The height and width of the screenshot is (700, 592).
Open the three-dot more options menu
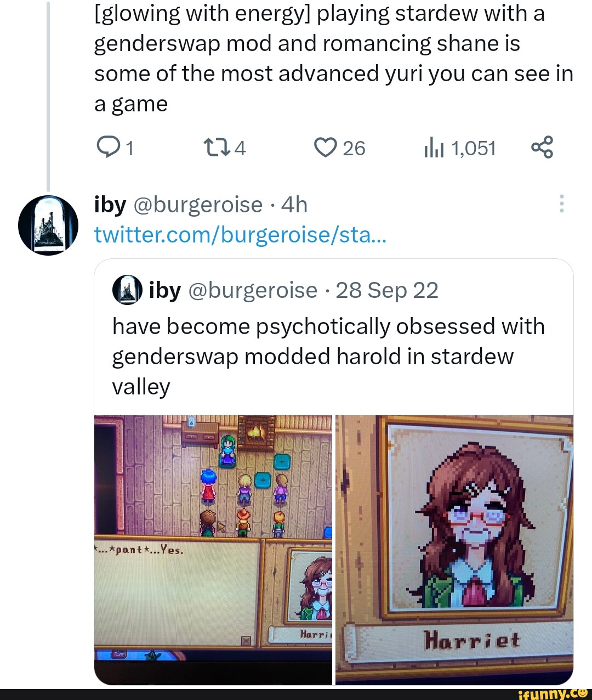pos(561,204)
